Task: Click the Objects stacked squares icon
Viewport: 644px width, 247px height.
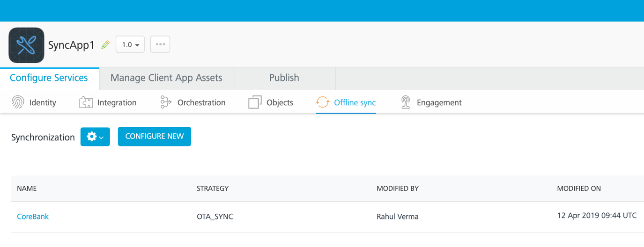Action: [x=255, y=102]
